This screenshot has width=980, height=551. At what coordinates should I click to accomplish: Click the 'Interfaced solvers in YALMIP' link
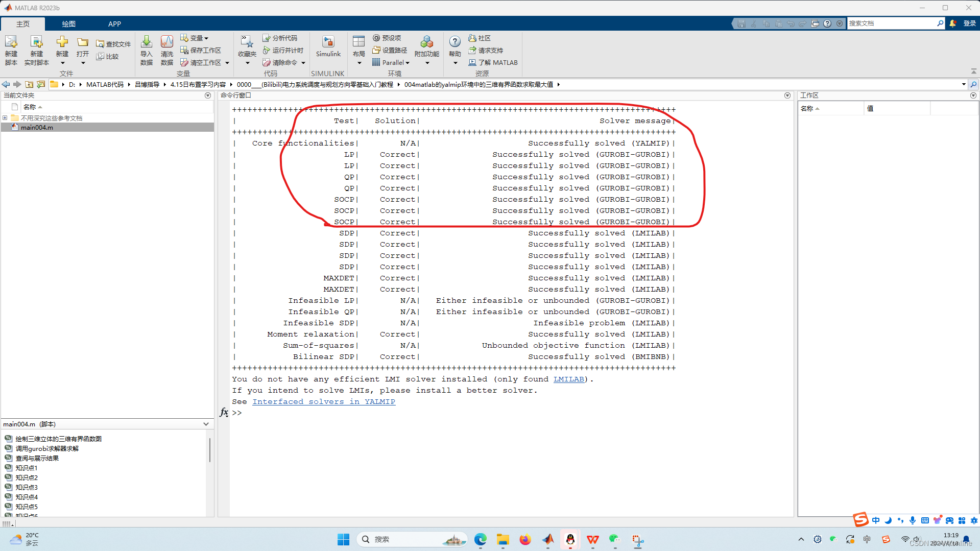click(324, 401)
